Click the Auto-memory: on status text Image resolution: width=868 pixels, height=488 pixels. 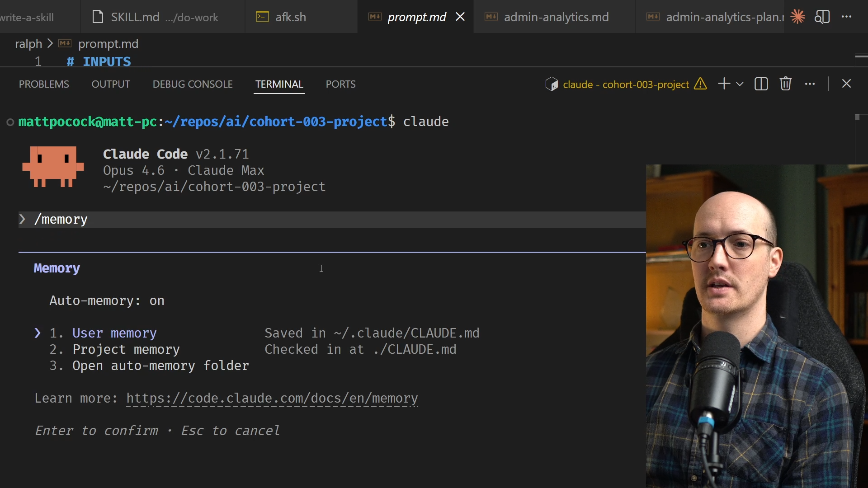tap(107, 301)
